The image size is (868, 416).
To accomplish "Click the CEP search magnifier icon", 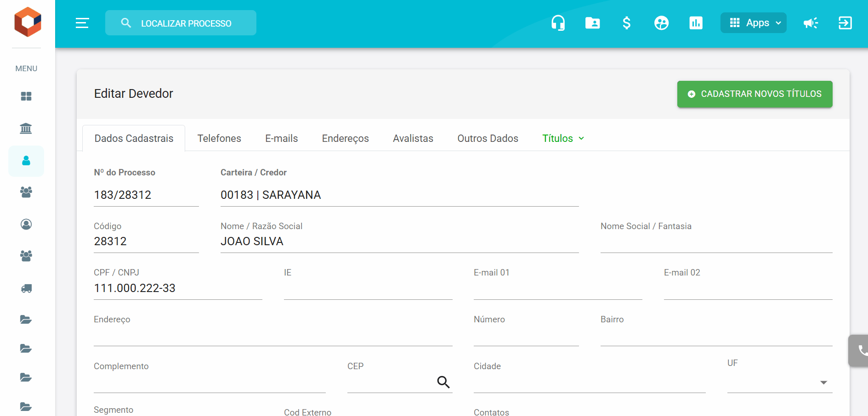I will [443, 382].
